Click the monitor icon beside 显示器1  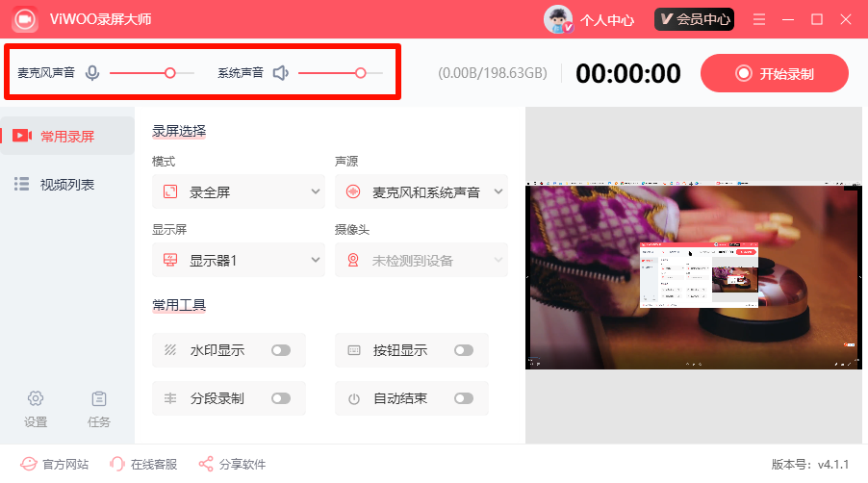[170, 260]
